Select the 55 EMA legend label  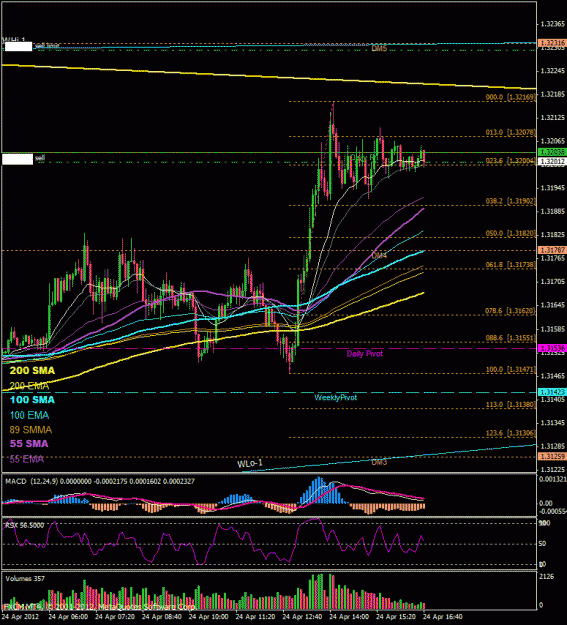26,459
